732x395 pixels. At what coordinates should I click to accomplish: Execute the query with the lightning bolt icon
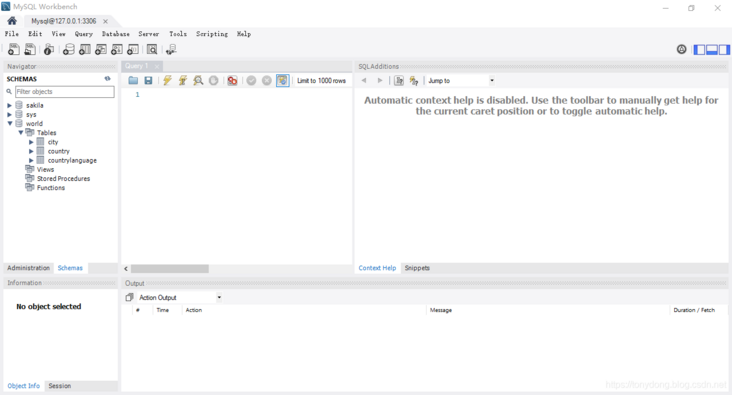pyautogui.click(x=167, y=80)
